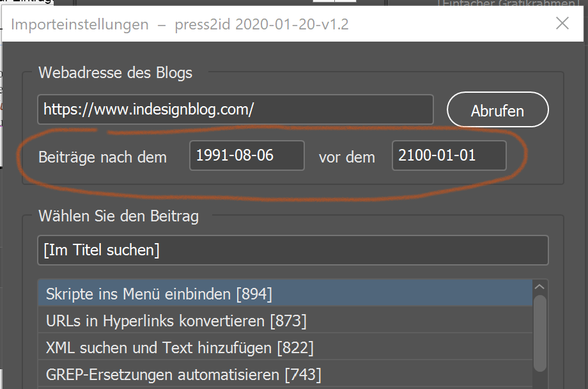Focus the blog web address field
Viewport: 588px width, 389px height.
235,109
